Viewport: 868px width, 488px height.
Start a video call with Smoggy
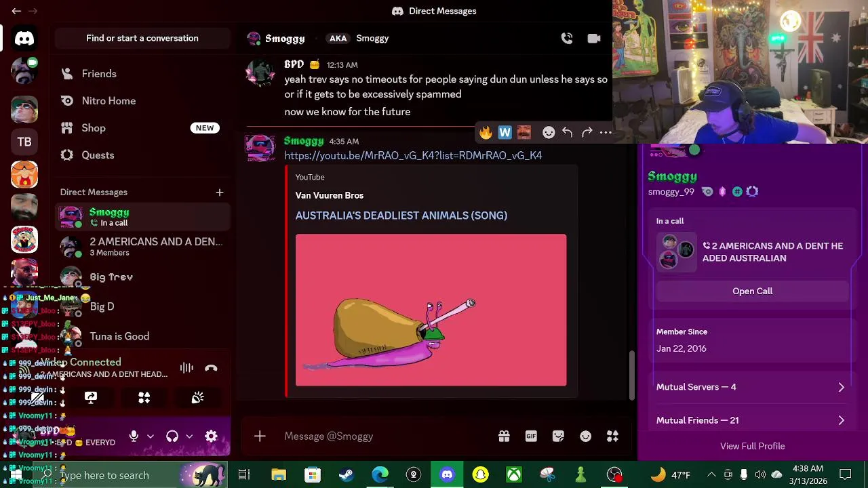(x=594, y=39)
